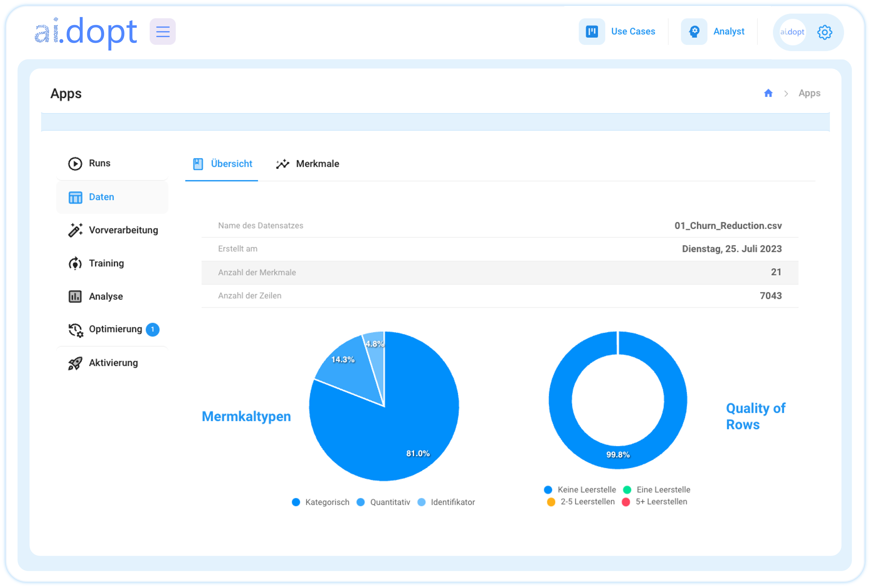Open the hamburger menu button
Screen dimensions: 870x588
(162, 32)
